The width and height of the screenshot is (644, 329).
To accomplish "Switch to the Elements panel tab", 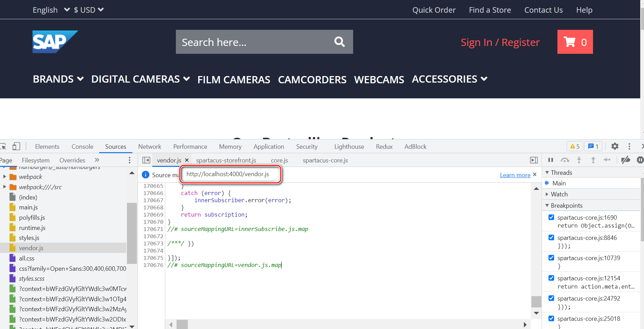I will coord(47,146).
